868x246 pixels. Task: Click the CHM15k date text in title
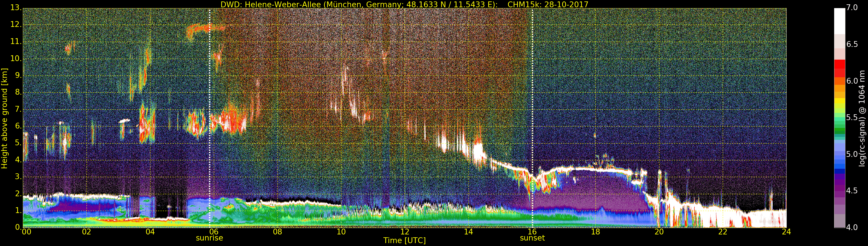tap(547, 4)
